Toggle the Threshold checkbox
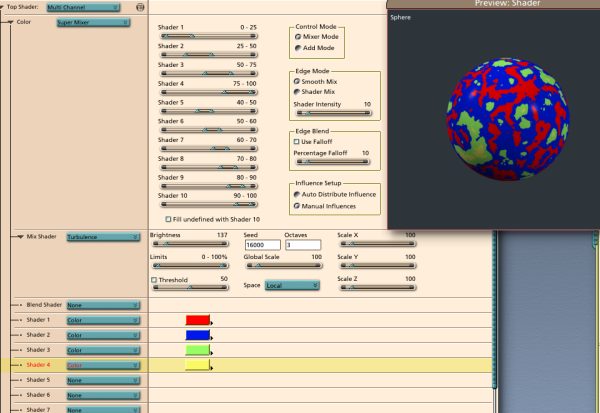Screen dimensions: 600x413 (x=153, y=280)
